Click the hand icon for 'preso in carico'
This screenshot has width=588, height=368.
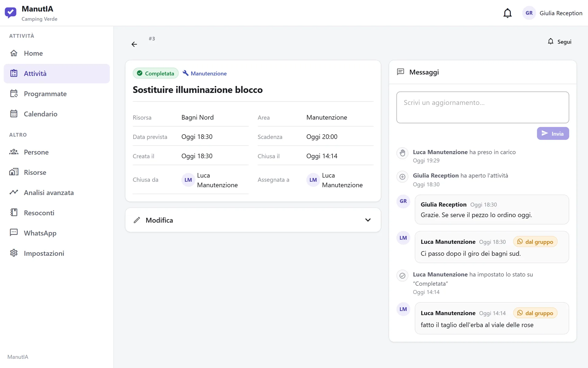pyautogui.click(x=402, y=153)
